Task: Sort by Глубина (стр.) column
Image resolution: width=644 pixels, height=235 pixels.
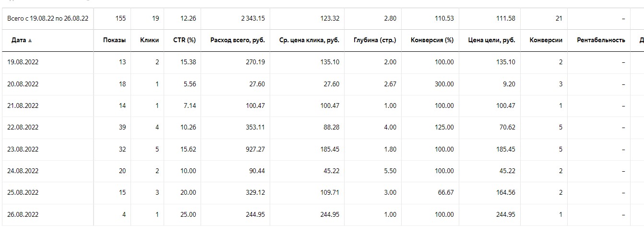Action: tap(374, 40)
